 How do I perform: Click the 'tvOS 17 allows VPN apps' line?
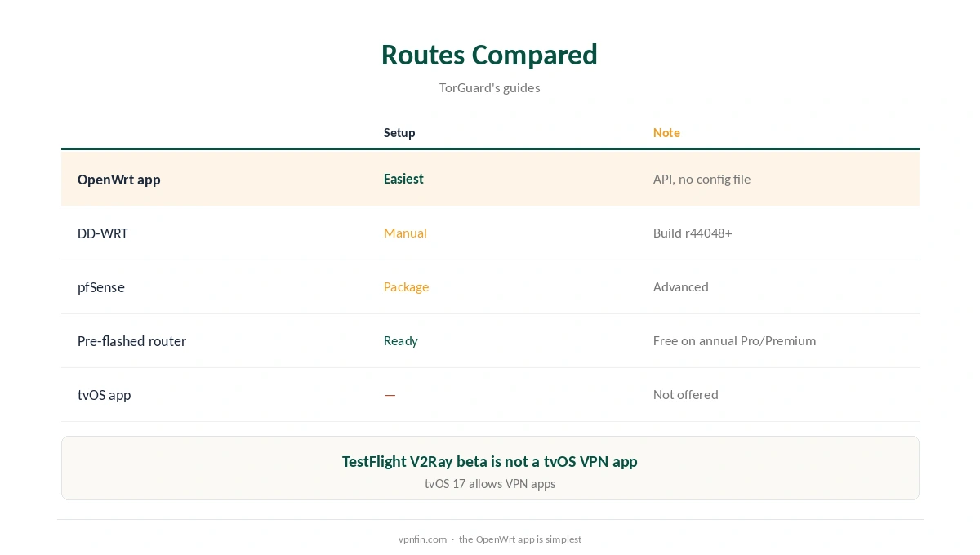click(x=489, y=484)
